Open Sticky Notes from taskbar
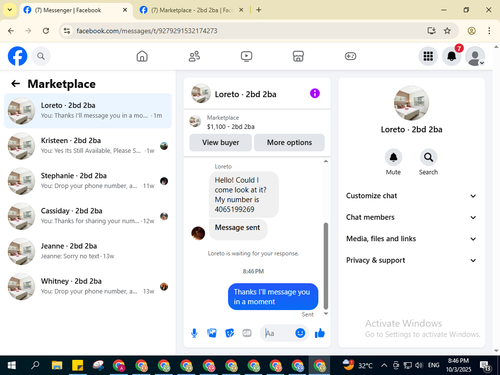Screen dimensions: 500x375 pos(77,366)
